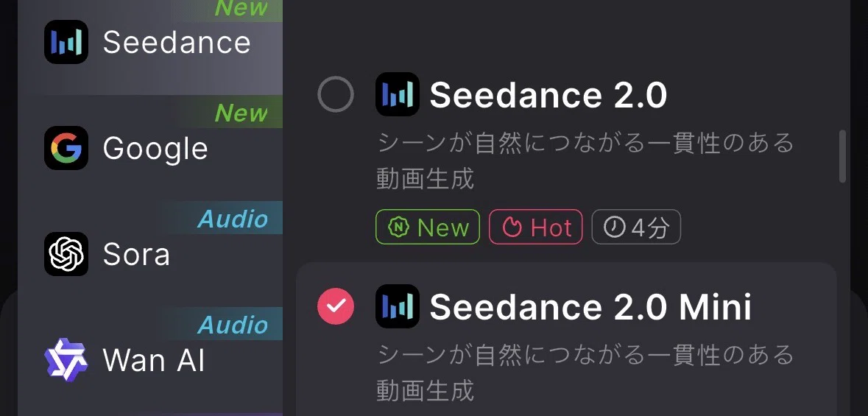Image resolution: width=868 pixels, height=416 pixels.
Task: Click the Wan AI purple logo icon
Action: (66, 360)
